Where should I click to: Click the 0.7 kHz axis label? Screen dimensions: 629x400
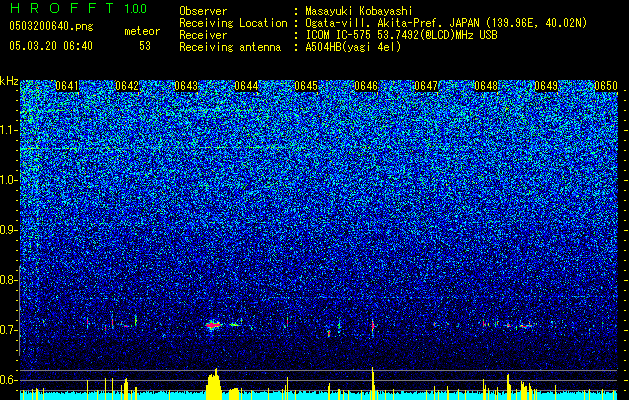pyautogui.click(x=9, y=330)
